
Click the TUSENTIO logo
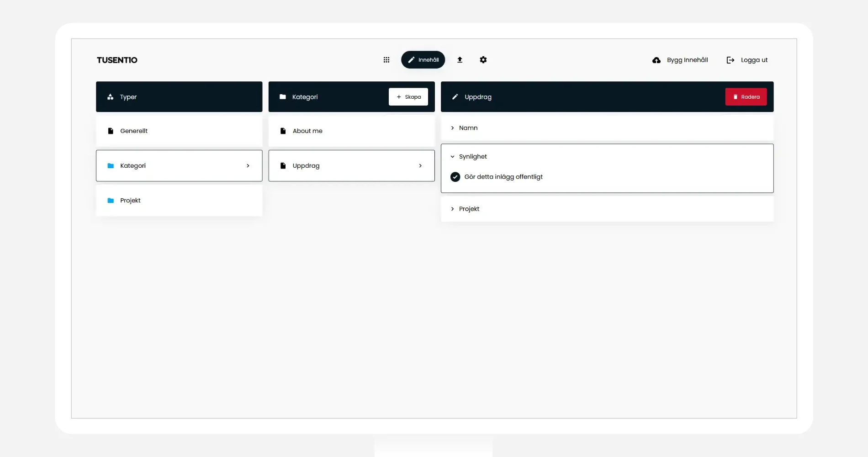[x=117, y=60]
